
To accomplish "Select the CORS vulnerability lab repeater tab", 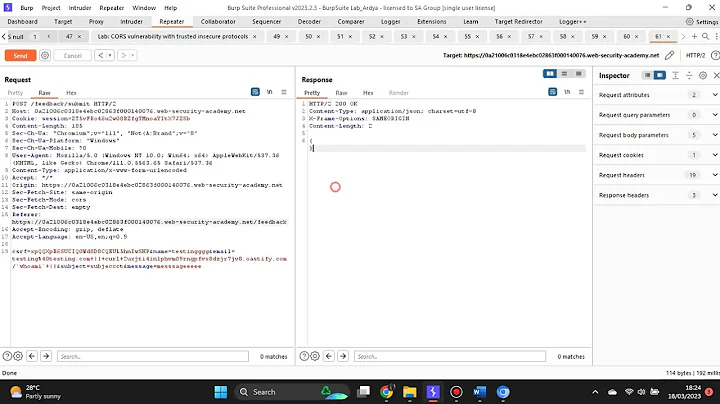I will click(x=173, y=36).
